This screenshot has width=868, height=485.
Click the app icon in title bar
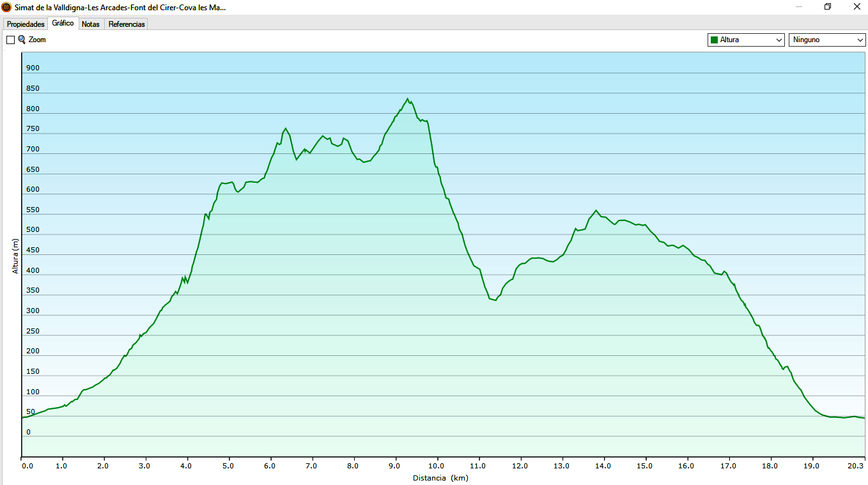[x=6, y=7]
